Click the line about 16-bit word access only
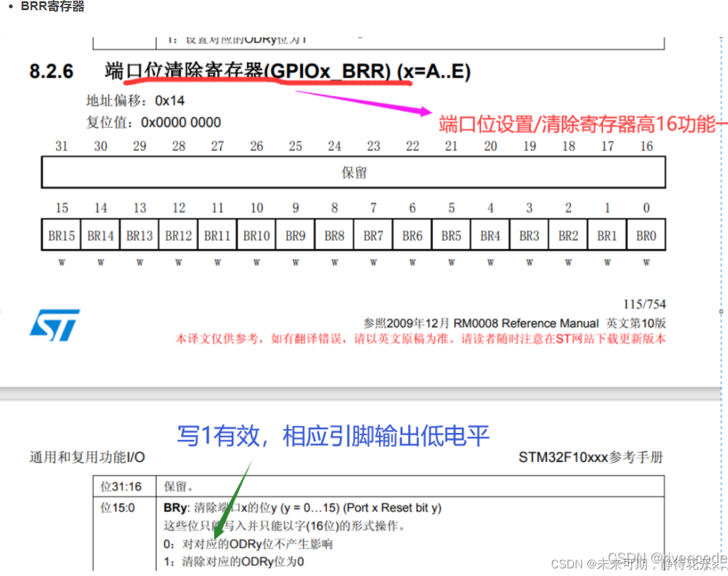The height and width of the screenshot is (576, 728). click(x=285, y=526)
